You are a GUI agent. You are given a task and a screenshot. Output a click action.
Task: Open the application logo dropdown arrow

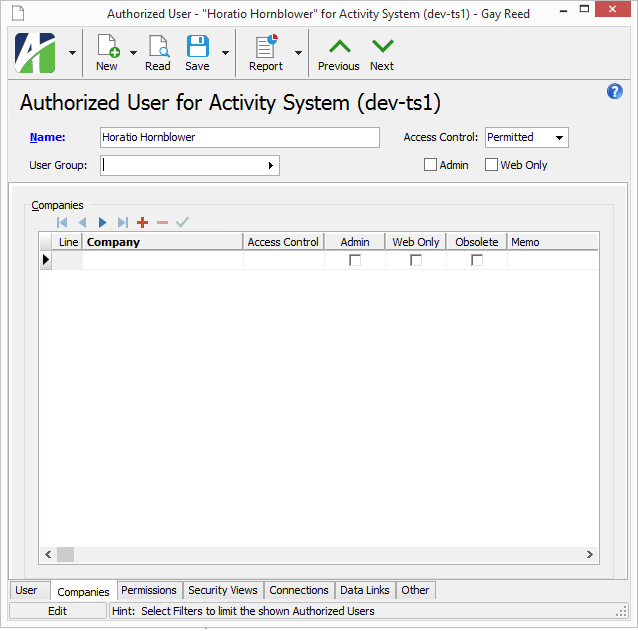(72, 53)
